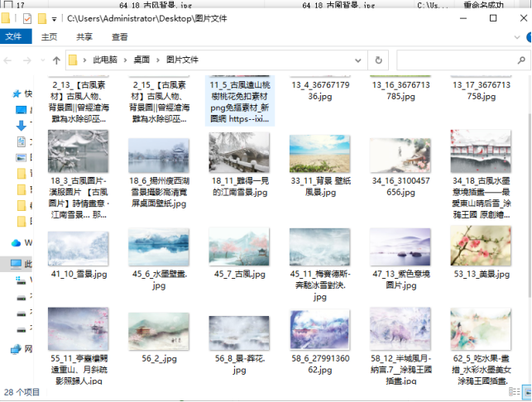Image resolution: width=532 pixels, height=402 pixels.
Task: Select thumbnail 47_13_紫色意境圖片
Action: click(400, 247)
